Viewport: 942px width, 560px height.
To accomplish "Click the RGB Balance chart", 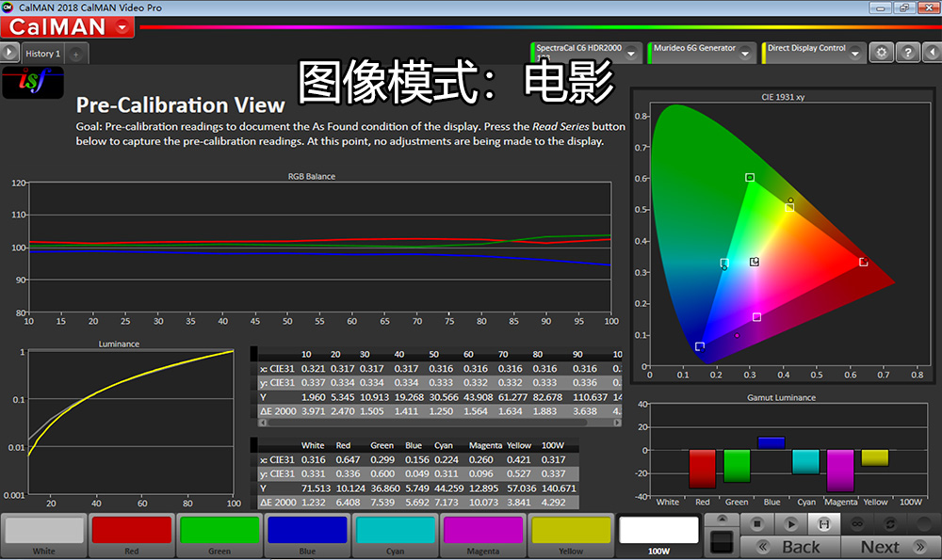I will (x=319, y=248).
